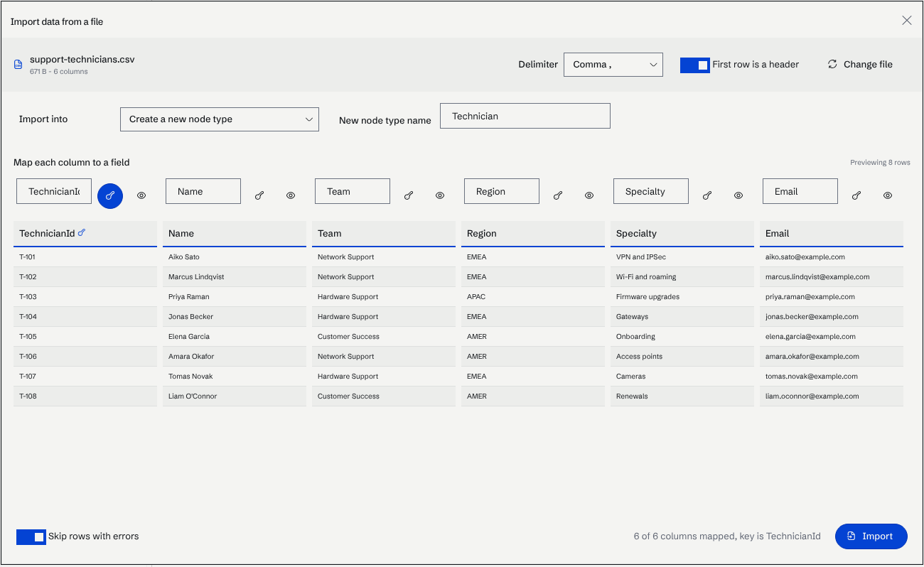Click the Import button
This screenshot has width=924, height=567.
871,536
